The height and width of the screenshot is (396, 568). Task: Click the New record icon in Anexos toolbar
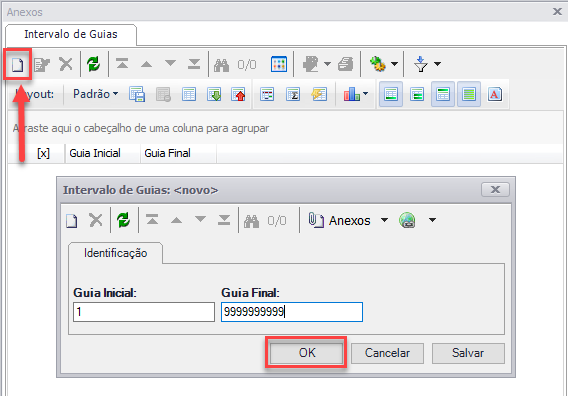coord(17,64)
